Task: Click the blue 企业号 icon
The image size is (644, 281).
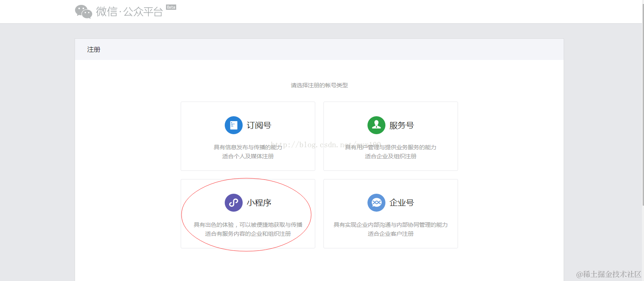Action: click(376, 203)
